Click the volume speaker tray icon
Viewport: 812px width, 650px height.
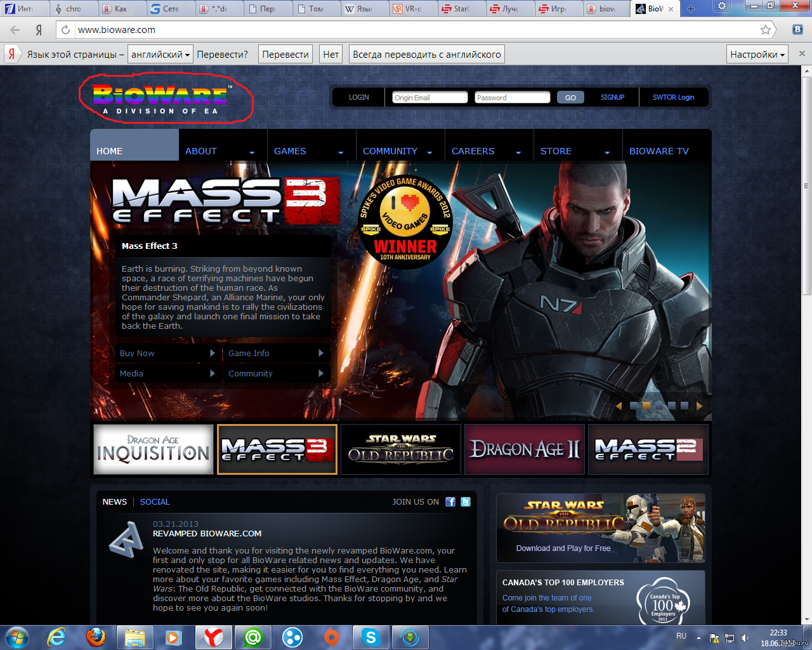[x=745, y=638]
